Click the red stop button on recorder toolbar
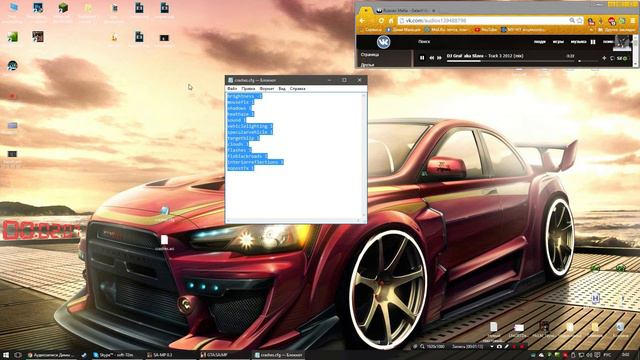640x360 pixels. 522,347
